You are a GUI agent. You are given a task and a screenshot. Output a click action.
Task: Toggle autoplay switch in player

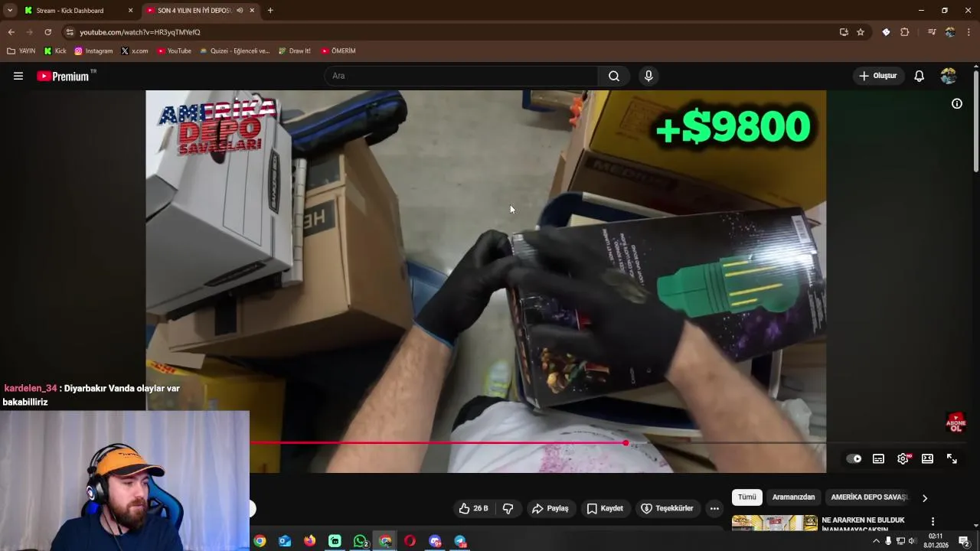point(854,458)
